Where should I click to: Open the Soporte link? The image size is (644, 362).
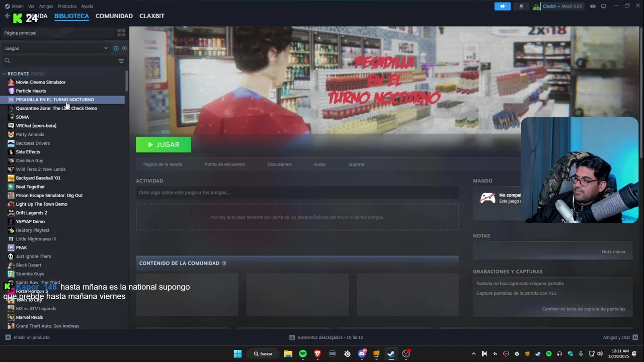(356, 164)
